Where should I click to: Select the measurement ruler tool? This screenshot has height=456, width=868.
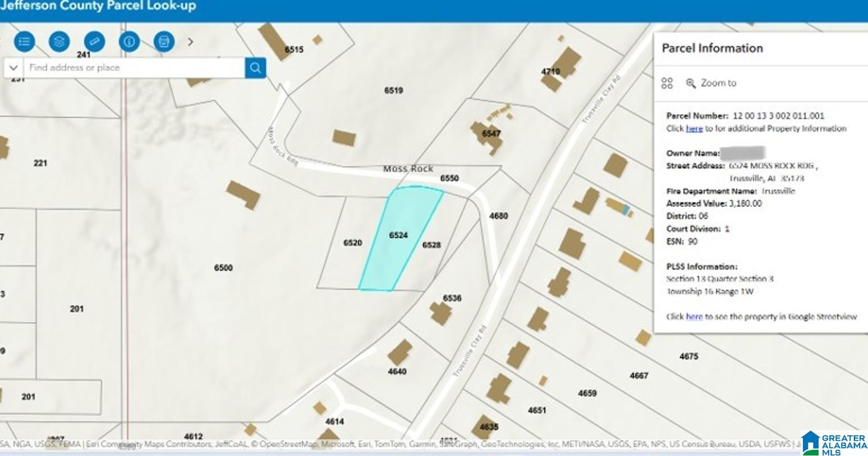pos(94,42)
